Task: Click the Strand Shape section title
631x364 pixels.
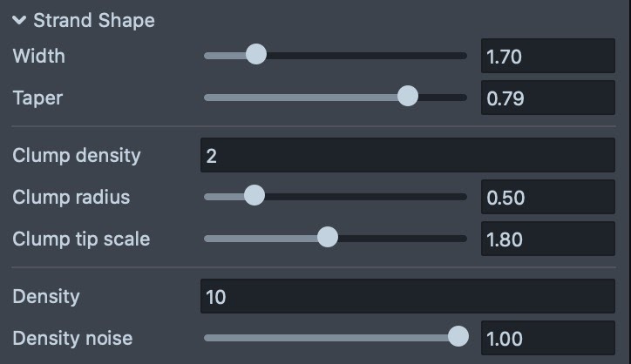Action: (93, 20)
